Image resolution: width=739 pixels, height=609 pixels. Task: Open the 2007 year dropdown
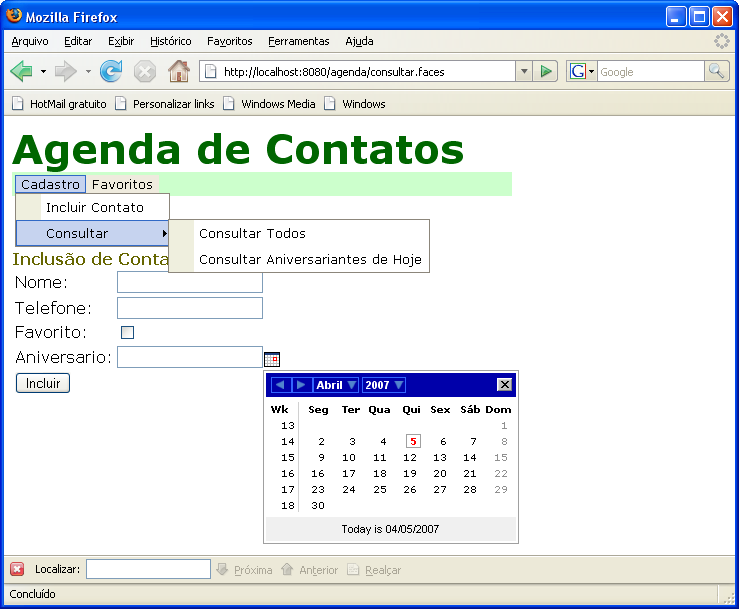pyautogui.click(x=385, y=385)
